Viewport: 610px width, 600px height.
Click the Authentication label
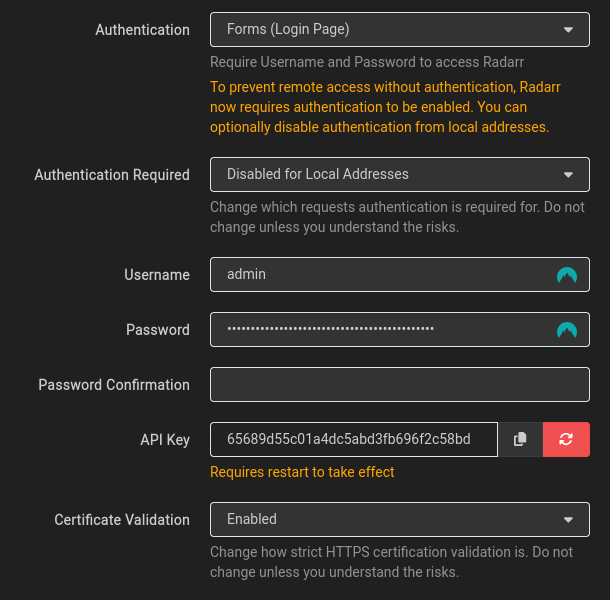[x=142, y=30]
